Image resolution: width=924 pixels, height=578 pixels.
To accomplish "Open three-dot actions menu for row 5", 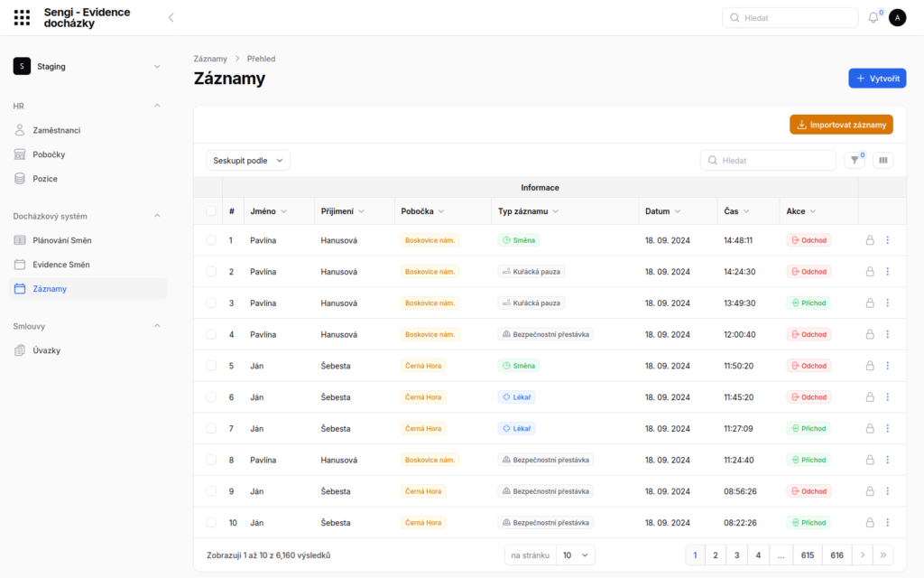I will (887, 366).
